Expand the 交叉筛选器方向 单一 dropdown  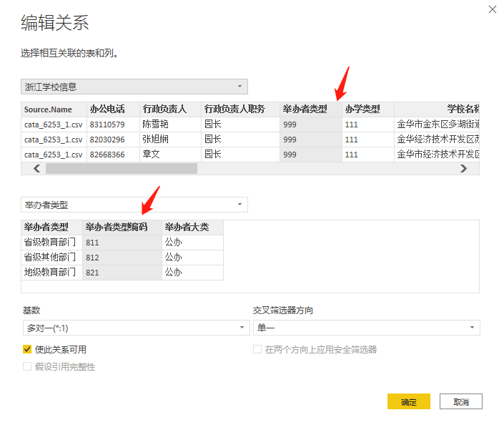[366, 328]
